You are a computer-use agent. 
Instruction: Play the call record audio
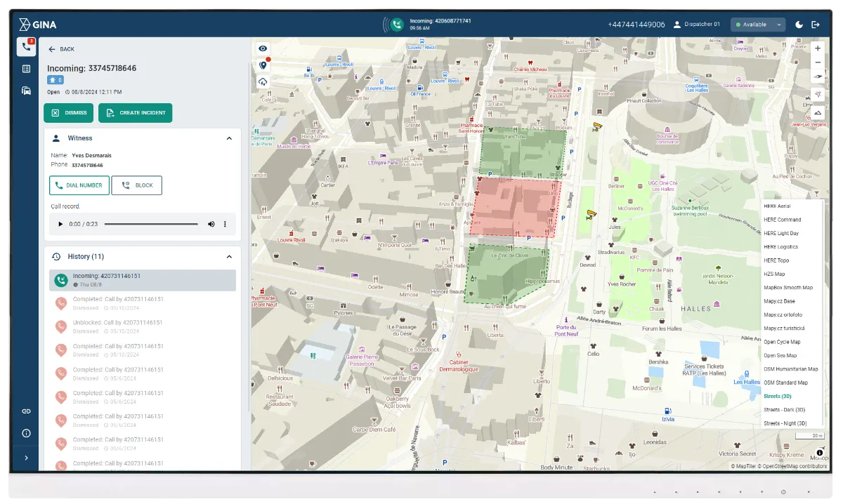60,224
